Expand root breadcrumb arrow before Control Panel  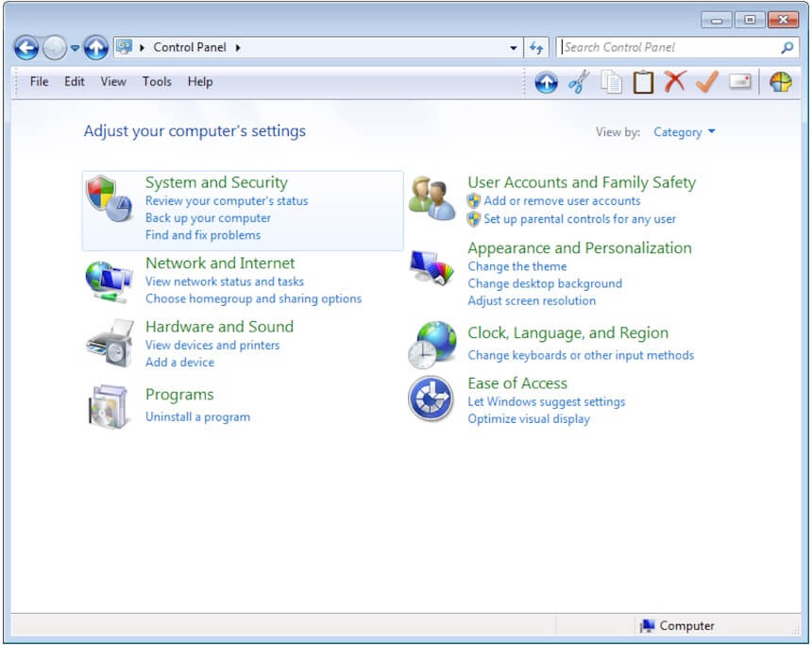[142, 47]
